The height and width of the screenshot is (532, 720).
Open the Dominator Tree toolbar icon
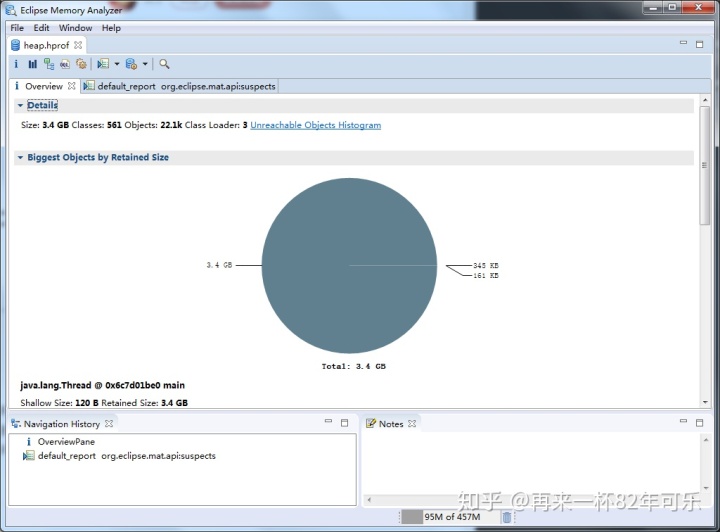(x=49, y=64)
